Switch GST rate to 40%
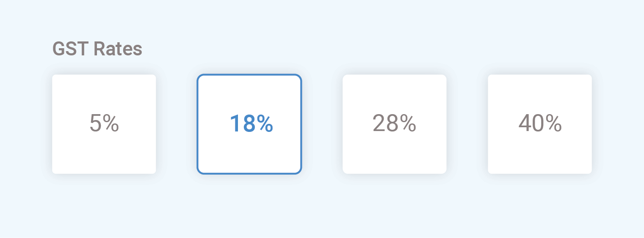This screenshot has height=238, width=644. [x=539, y=124]
